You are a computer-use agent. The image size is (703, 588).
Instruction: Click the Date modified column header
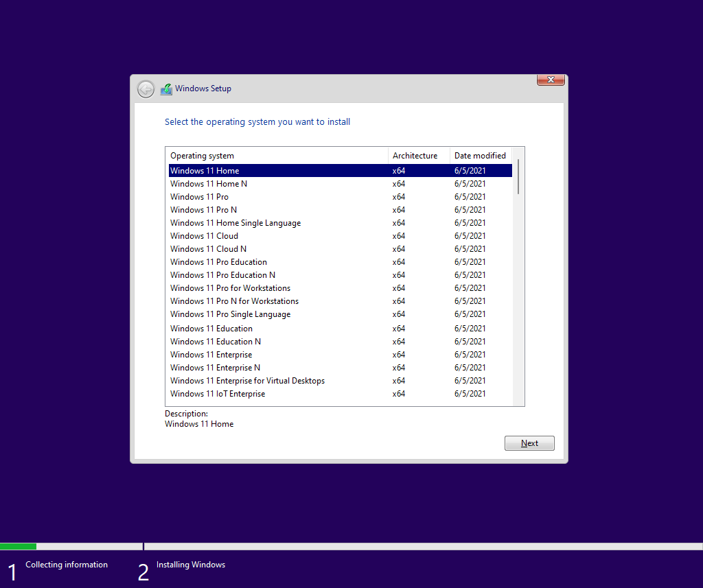coord(481,156)
